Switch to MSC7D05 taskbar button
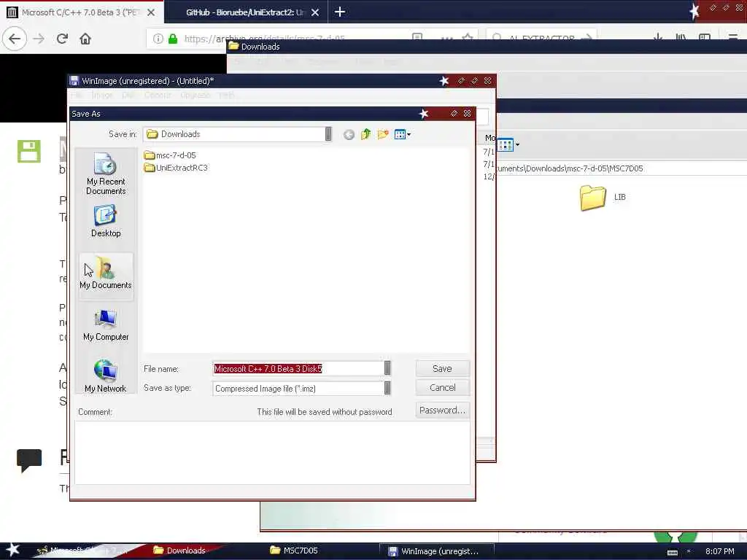This screenshot has height=560, width=747. tap(294, 551)
